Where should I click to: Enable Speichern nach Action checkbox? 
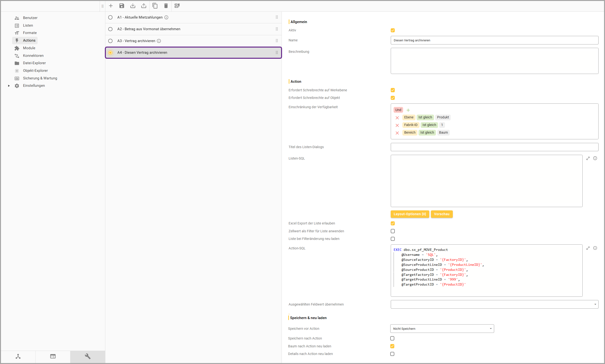[x=392, y=339]
